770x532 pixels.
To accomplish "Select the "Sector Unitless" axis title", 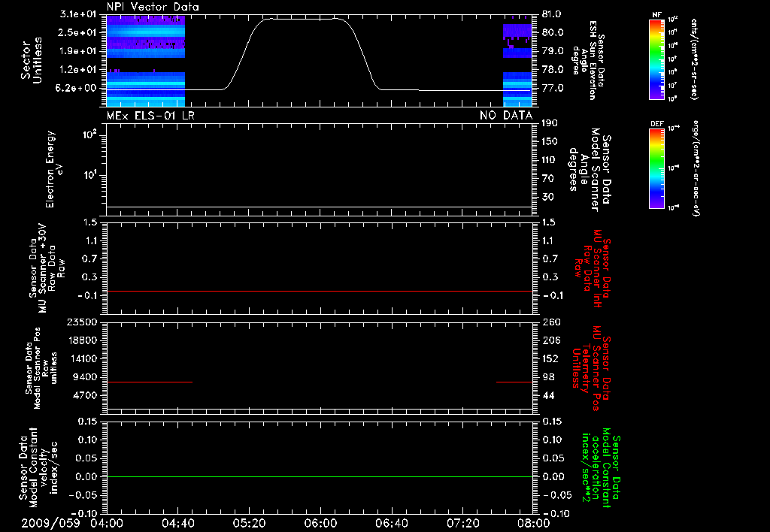I will click(32, 60).
